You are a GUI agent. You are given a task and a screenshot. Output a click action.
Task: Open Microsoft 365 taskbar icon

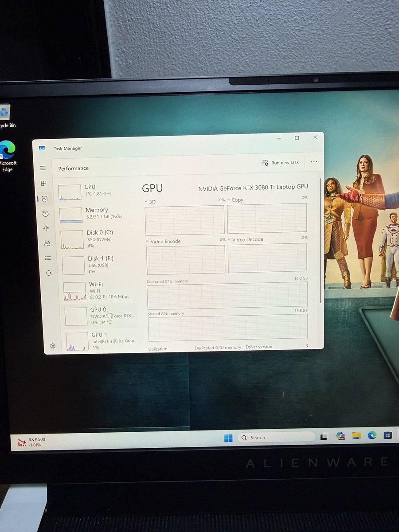tap(340, 436)
